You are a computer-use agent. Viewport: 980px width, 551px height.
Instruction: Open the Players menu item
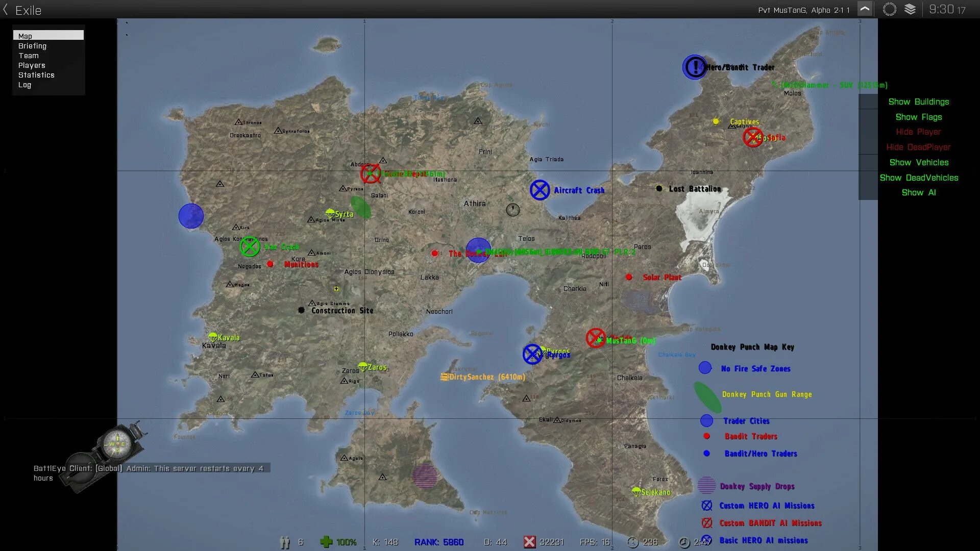(32, 65)
